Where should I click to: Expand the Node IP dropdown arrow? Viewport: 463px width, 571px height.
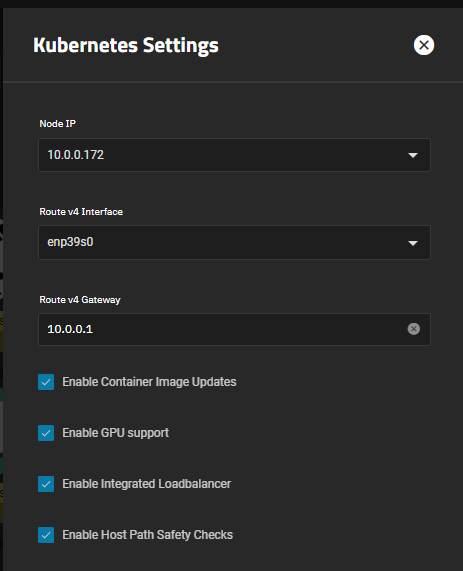pyautogui.click(x=413, y=155)
